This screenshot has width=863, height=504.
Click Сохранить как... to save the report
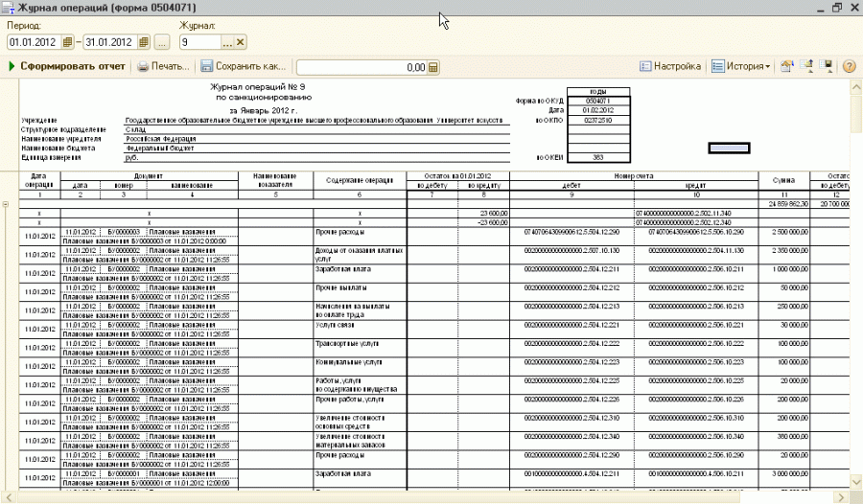point(244,66)
